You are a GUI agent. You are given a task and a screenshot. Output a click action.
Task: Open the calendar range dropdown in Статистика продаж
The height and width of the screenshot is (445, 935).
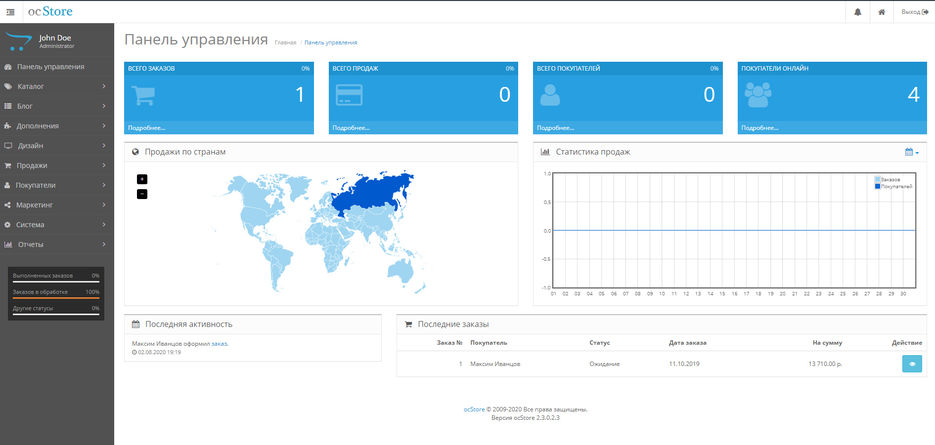(912, 152)
